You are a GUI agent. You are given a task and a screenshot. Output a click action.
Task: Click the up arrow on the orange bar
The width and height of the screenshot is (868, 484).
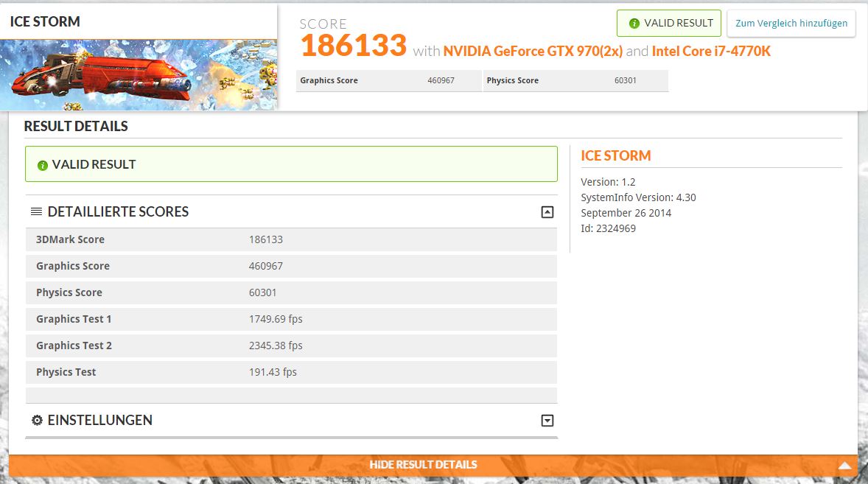(844, 465)
